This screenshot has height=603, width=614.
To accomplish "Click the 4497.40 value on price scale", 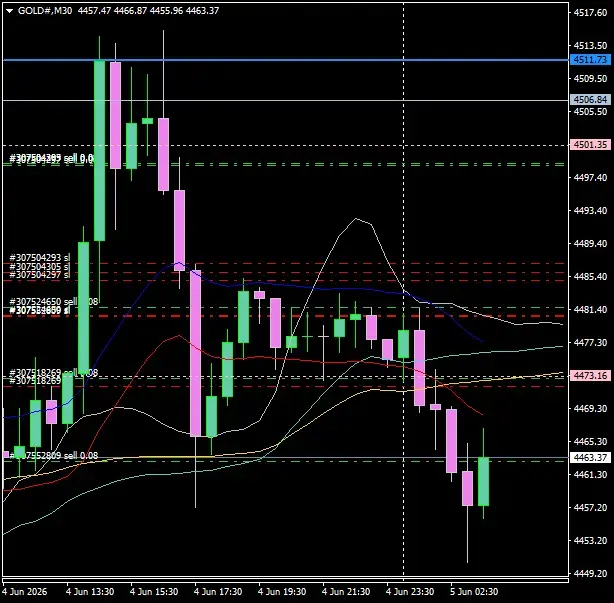I will 590,177.
